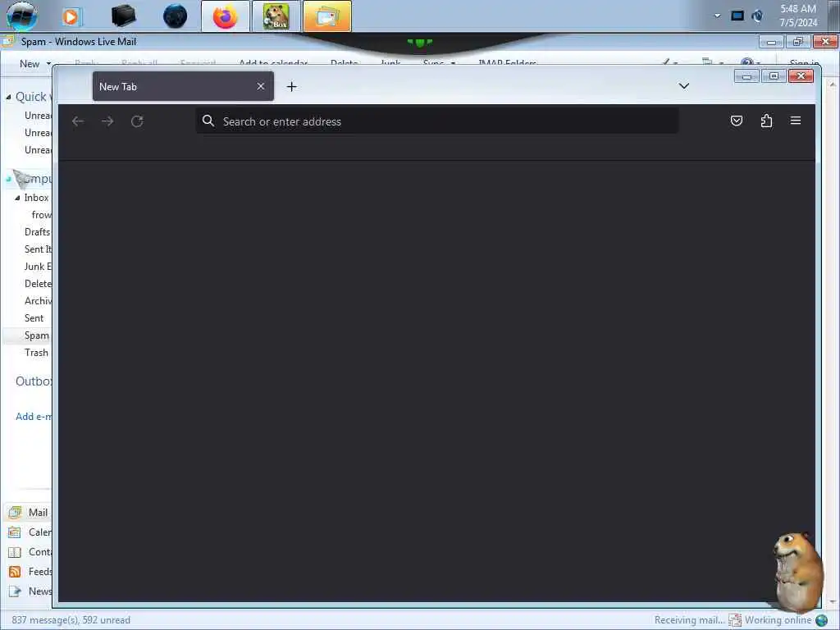This screenshot has width=840, height=630.
Task: Select Archive folder in Live Mail
Action: click(x=38, y=300)
